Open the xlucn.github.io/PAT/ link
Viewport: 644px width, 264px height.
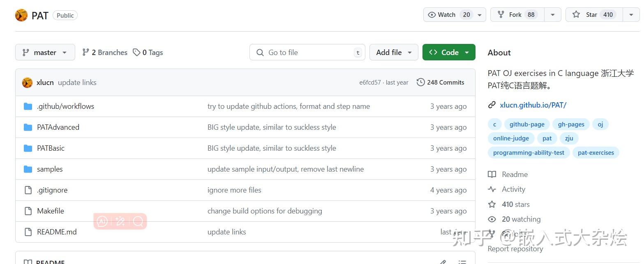[x=533, y=105]
